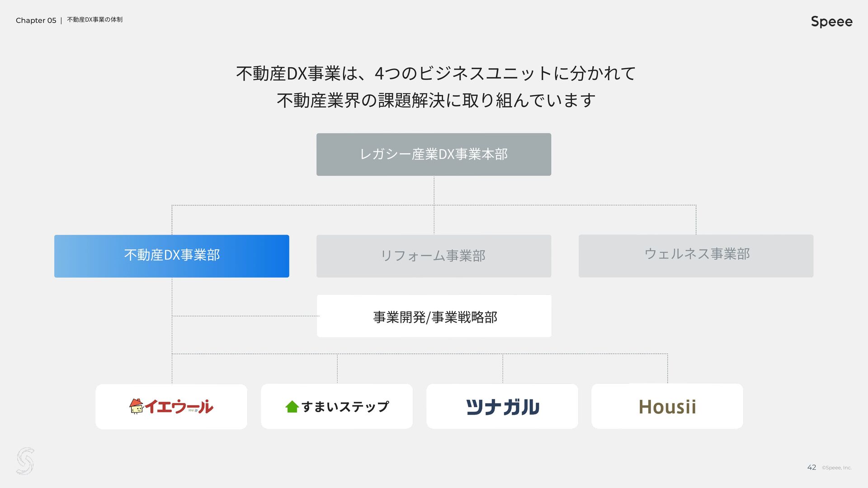The width and height of the screenshot is (868, 488).
Task: Select the blue 不動産DX事業部 box
Action: click(172, 256)
